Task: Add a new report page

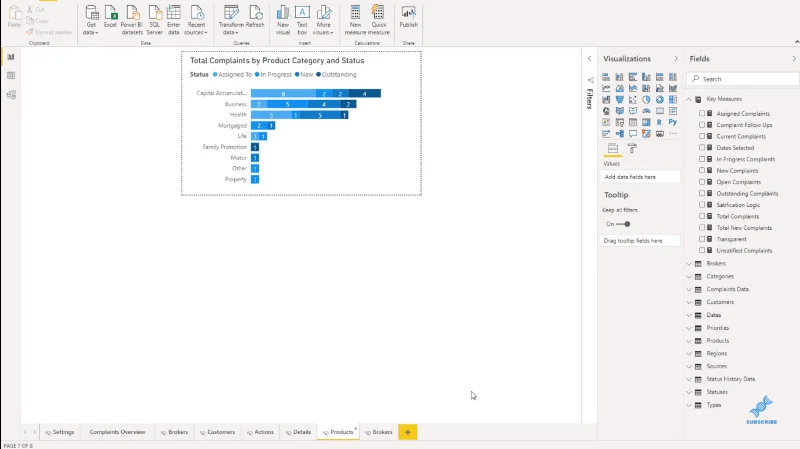Action: (x=408, y=432)
